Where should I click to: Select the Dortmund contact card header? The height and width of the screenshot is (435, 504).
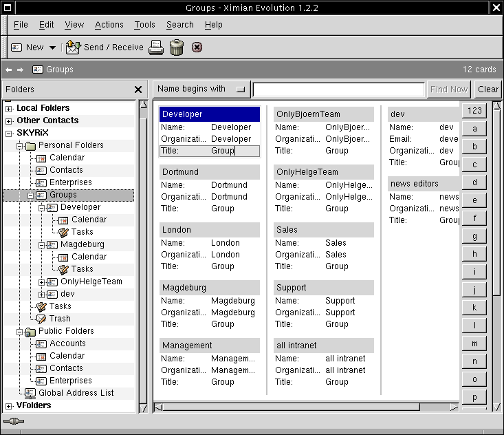click(210, 172)
